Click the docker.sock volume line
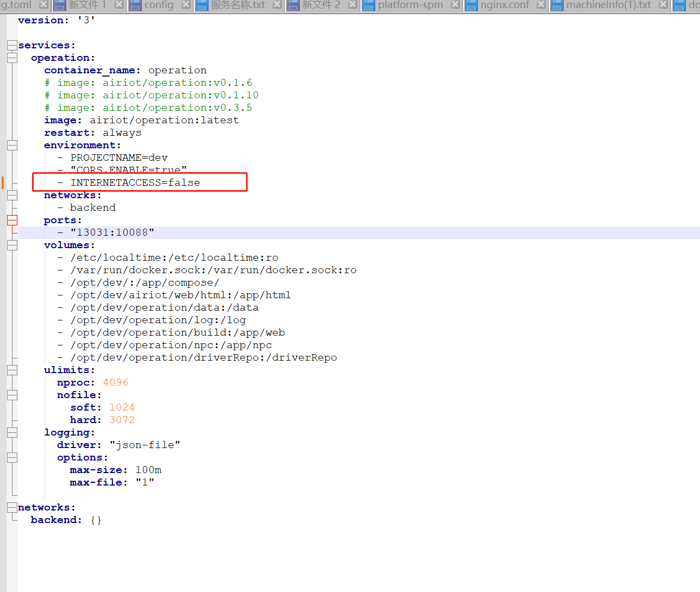 [x=207, y=270]
